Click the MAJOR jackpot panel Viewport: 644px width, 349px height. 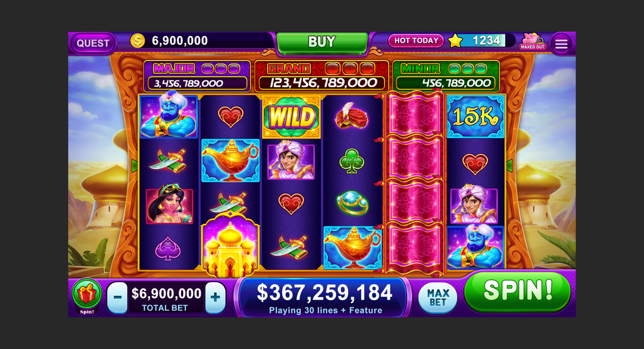point(197,76)
